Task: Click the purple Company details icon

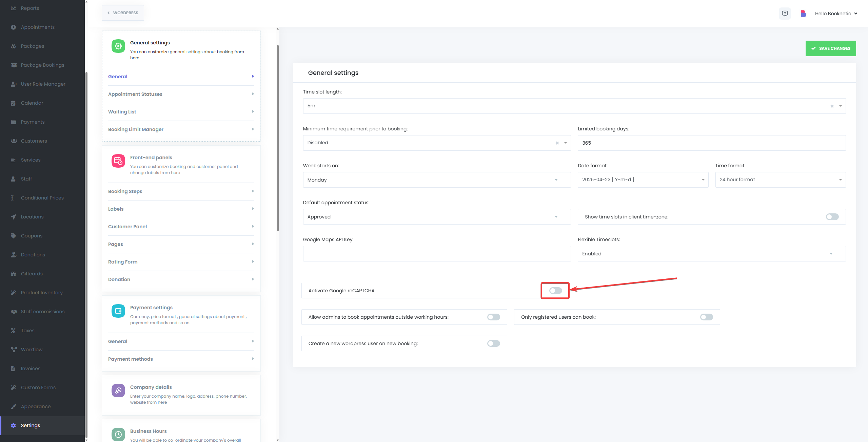Action: click(118, 391)
